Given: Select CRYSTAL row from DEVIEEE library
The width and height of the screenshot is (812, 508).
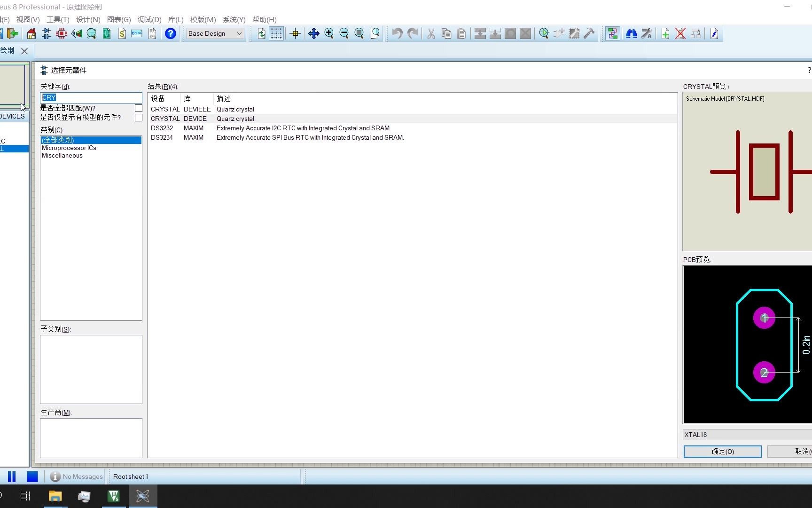Looking at the screenshot, I should pos(413,109).
